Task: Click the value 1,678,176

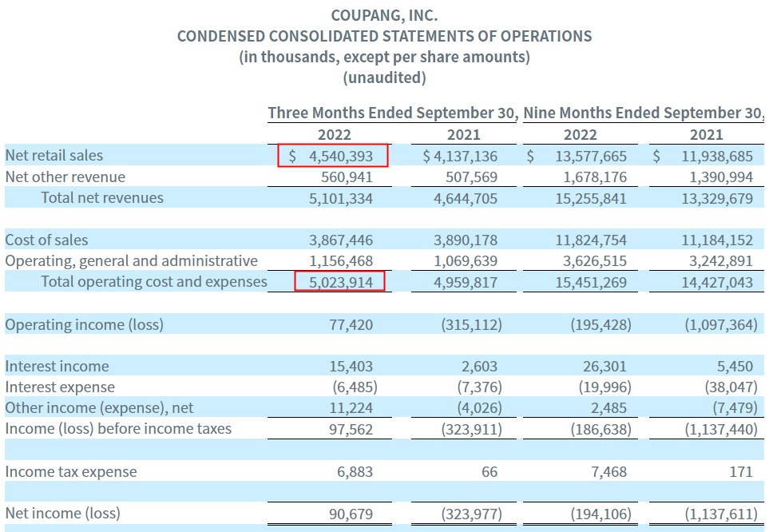Action: [x=594, y=177]
